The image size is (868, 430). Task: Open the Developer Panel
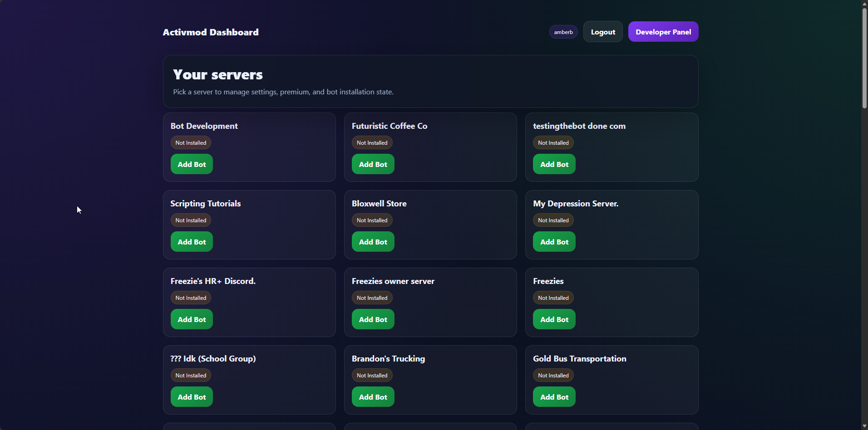[663, 32]
